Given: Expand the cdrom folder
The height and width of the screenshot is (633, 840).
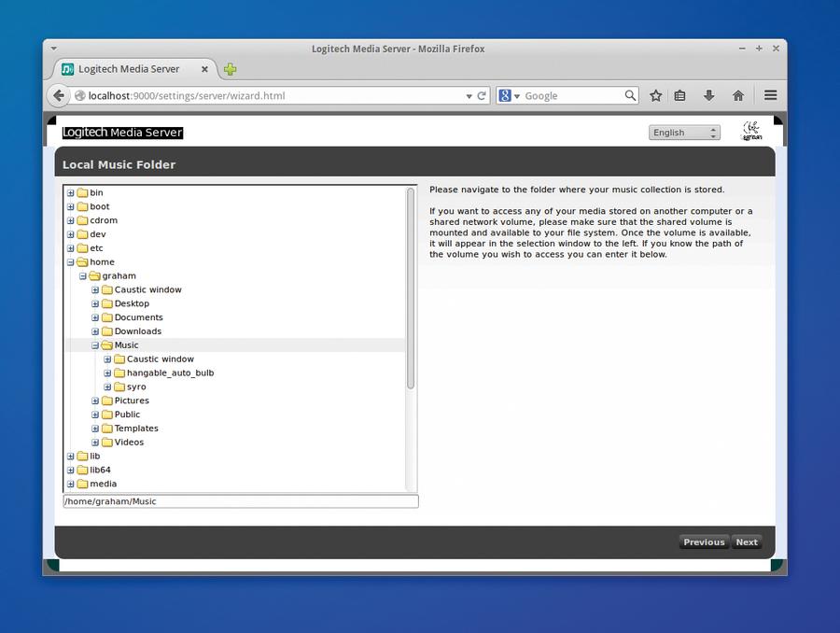Looking at the screenshot, I should point(70,220).
